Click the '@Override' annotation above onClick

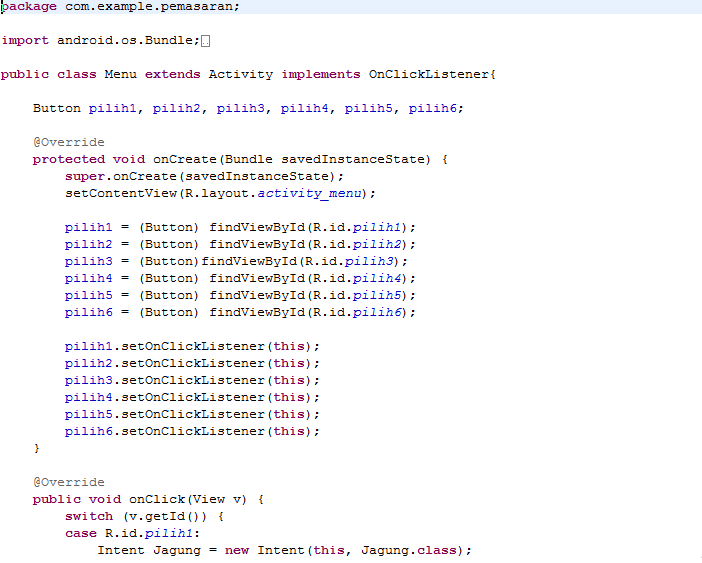pos(68,482)
